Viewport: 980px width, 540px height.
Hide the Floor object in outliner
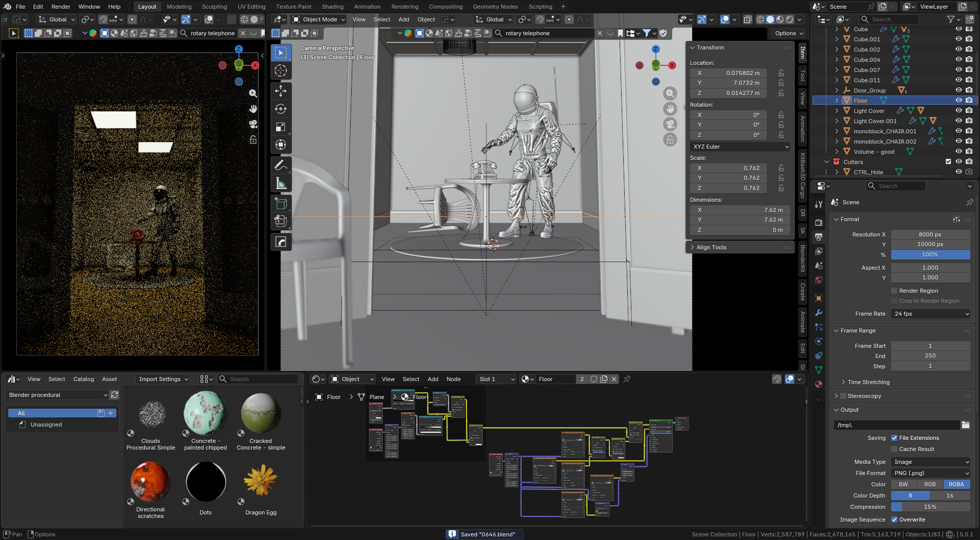(959, 101)
